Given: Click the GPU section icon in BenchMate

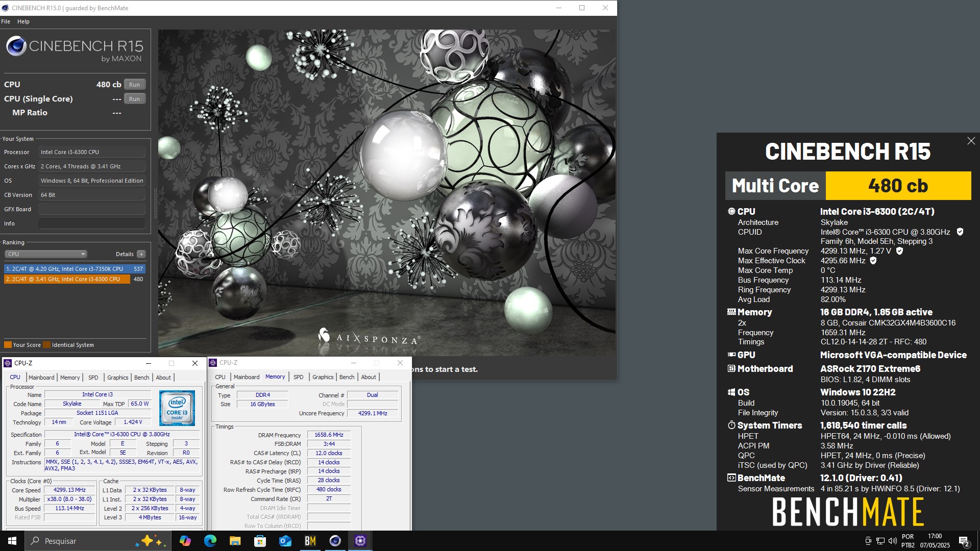Looking at the screenshot, I should coord(731,355).
